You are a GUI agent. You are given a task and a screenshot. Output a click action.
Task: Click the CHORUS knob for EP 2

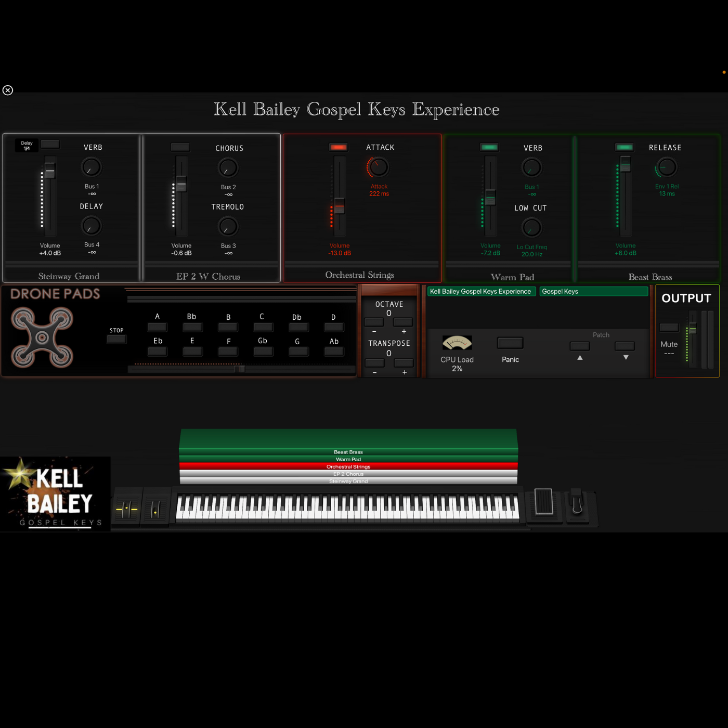pyautogui.click(x=228, y=168)
